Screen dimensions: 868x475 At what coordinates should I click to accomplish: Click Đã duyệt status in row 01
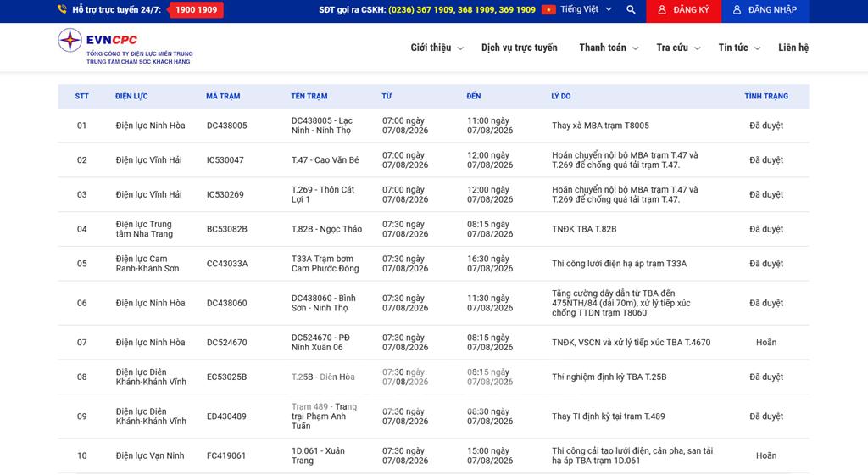coord(766,126)
